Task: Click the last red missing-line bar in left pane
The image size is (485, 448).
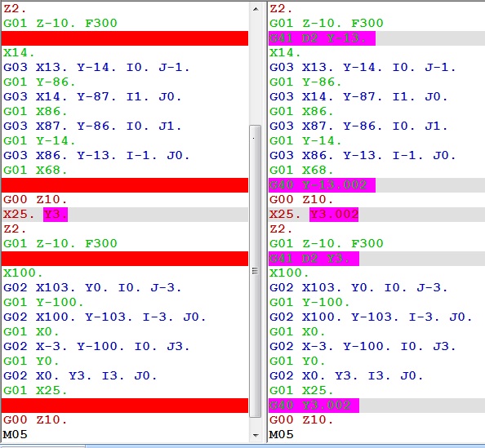Action: (125, 406)
